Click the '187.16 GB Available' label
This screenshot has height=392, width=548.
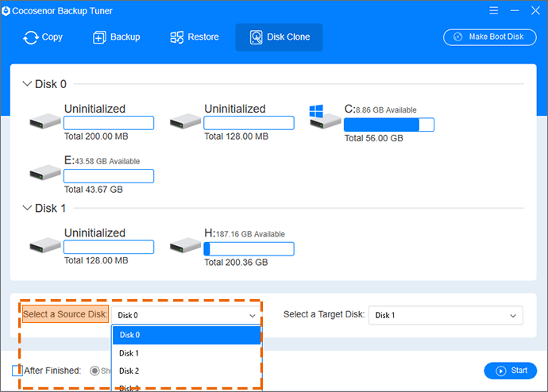(250, 234)
